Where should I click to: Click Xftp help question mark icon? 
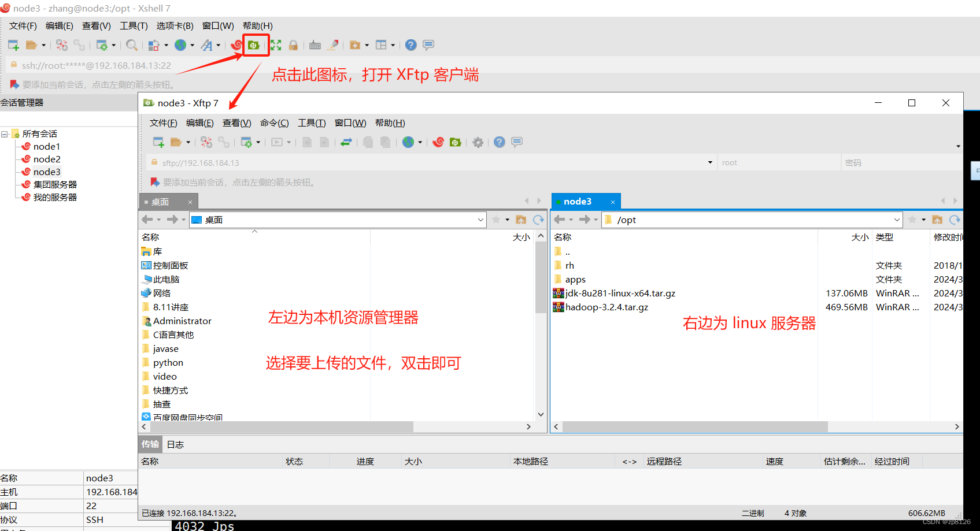coord(500,142)
